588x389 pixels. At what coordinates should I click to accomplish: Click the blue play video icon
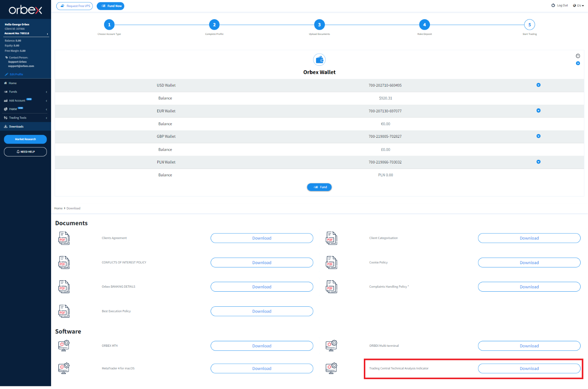(578, 63)
